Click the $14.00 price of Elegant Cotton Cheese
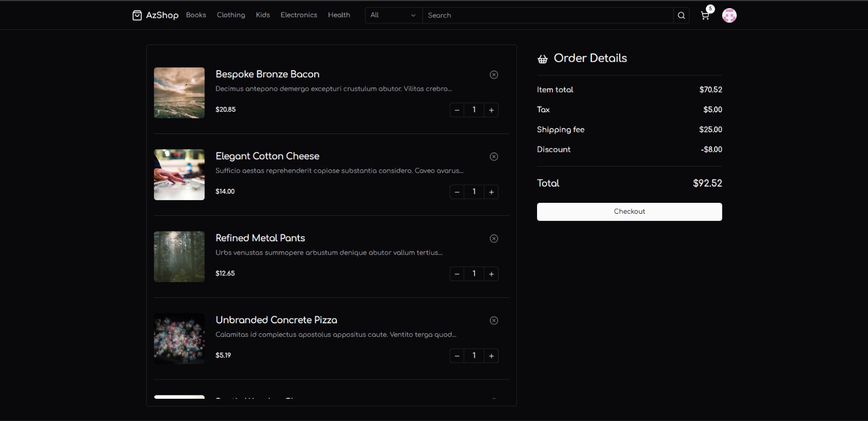Screen dimensions: 868x421 (x=225, y=192)
